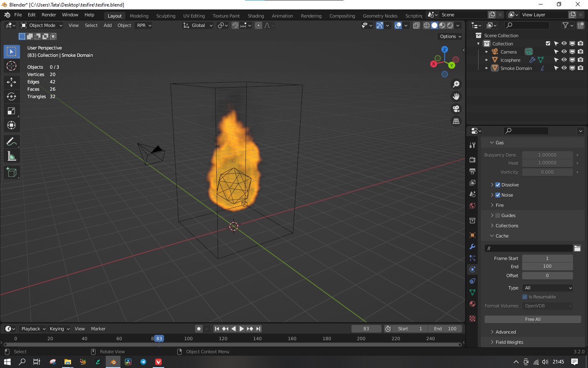Click the Zoom view magnifier icon
Image resolution: width=588 pixels, height=368 pixels.
point(456,84)
